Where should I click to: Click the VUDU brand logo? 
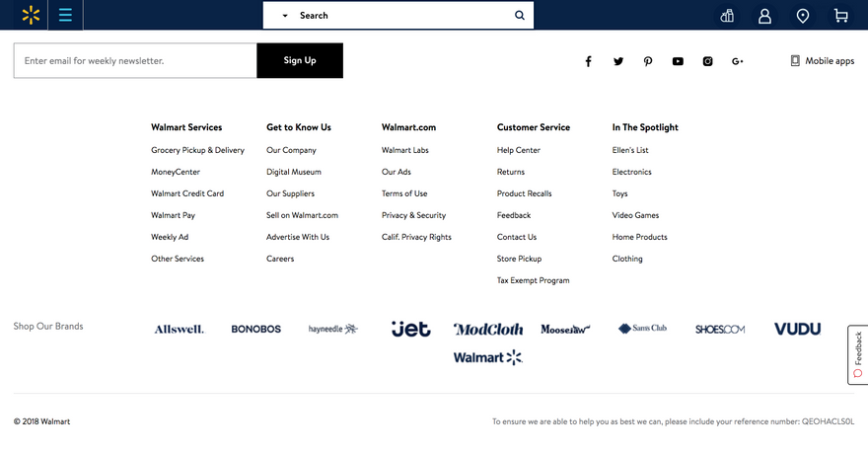coord(797,329)
